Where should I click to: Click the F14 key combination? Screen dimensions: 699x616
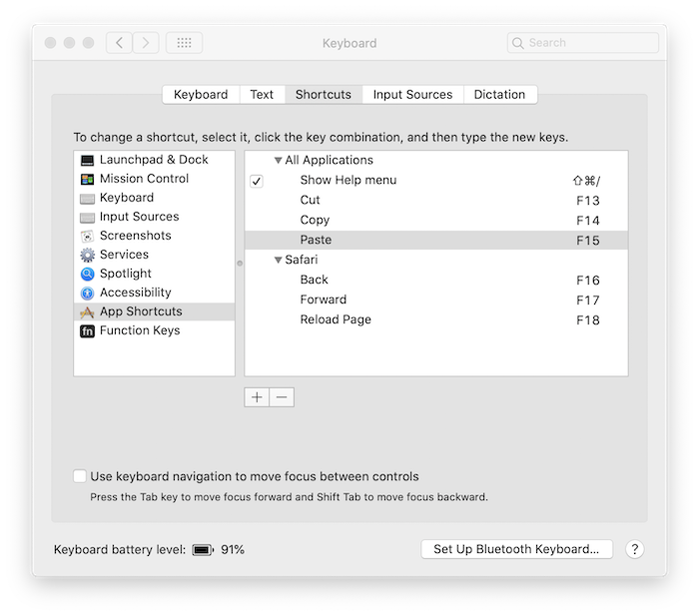click(588, 221)
